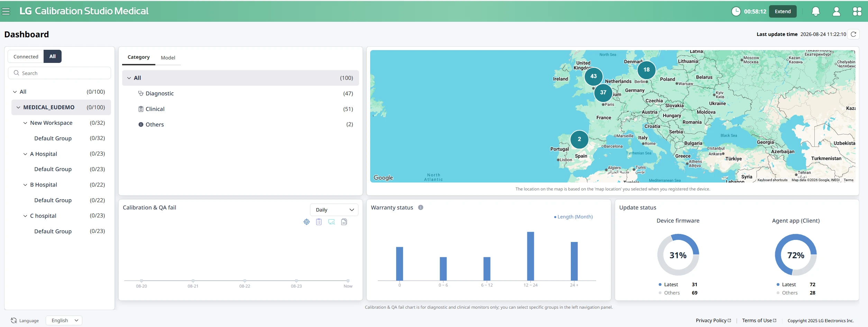The image size is (868, 327).
Task: Open the Privacy Policy link
Action: pyautogui.click(x=713, y=320)
